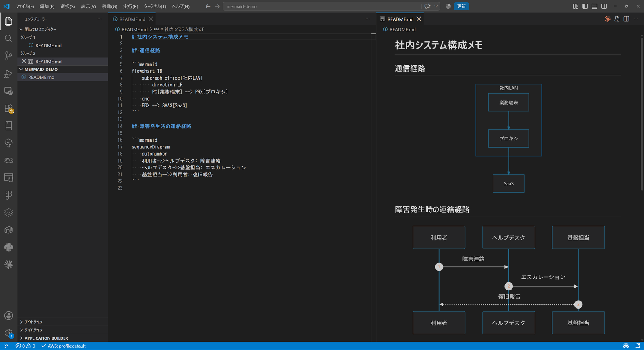Open the 編集(E) menu
Screen dimensions: 644x350
(47, 6)
